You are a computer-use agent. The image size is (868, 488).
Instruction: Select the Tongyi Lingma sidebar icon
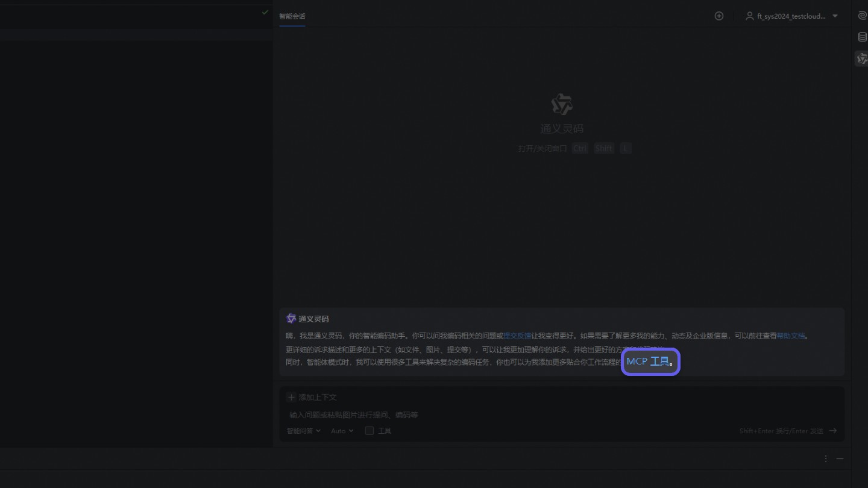(x=861, y=58)
